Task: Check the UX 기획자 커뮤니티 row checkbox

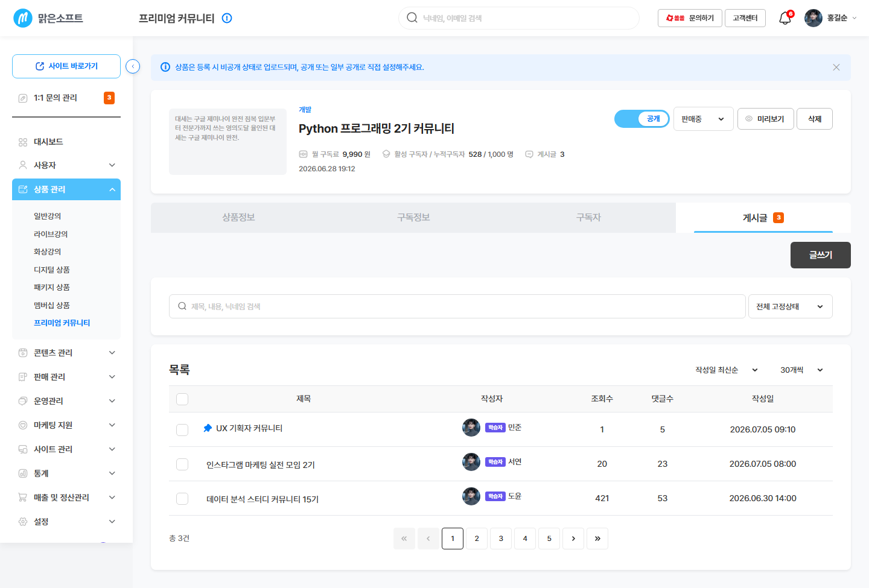Action: pos(182,430)
